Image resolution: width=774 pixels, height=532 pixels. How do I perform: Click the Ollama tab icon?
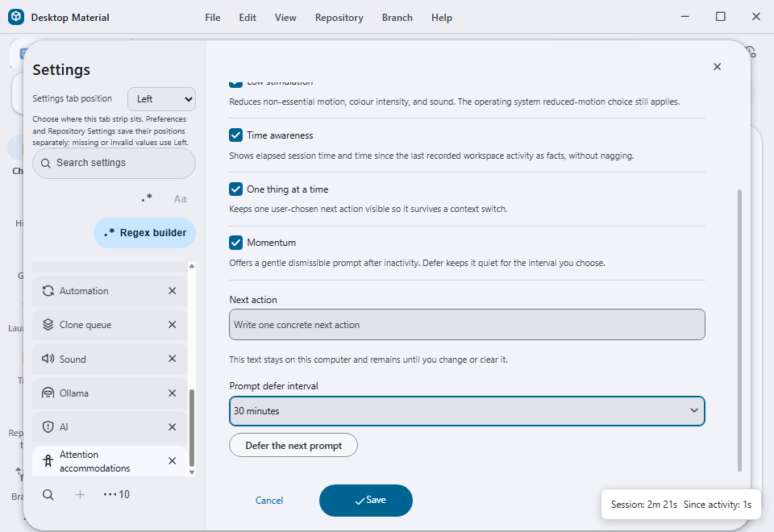pos(48,393)
